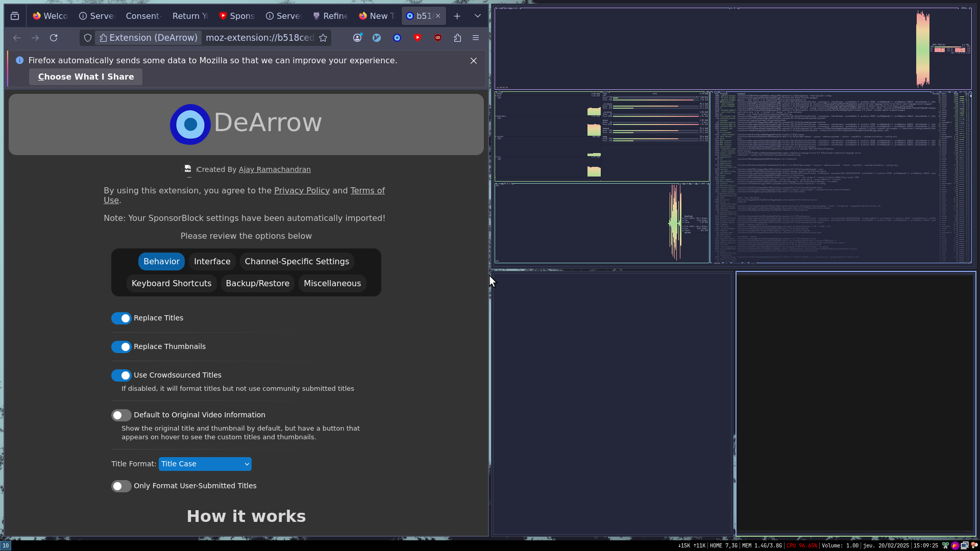Screen dimensions: 980x551
Task: Toggle the Replace Titles switch
Action: (121, 318)
